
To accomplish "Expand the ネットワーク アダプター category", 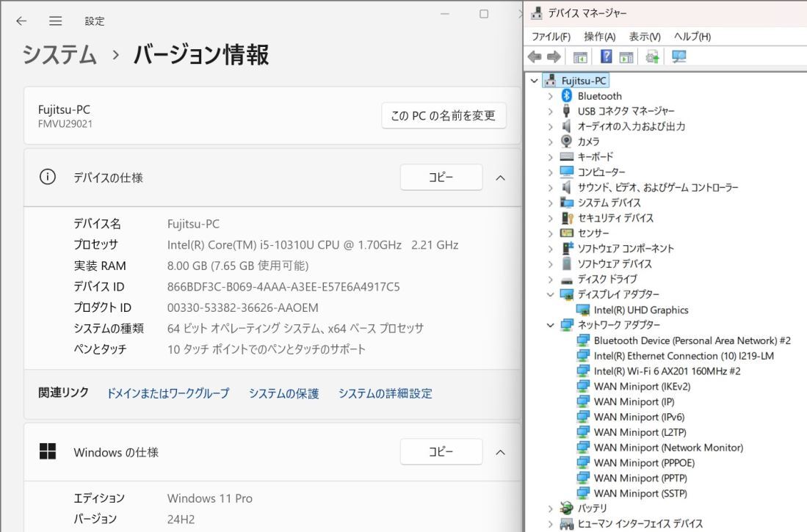I will pos(550,325).
